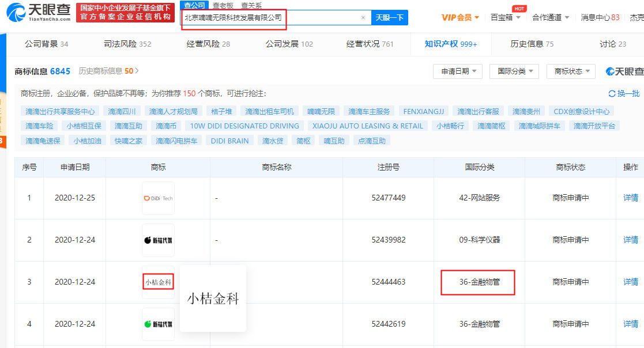Select 小桔相互保 trademark tag
Image resolution: width=644 pixels, height=348 pixels.
(x=84, y=126)
